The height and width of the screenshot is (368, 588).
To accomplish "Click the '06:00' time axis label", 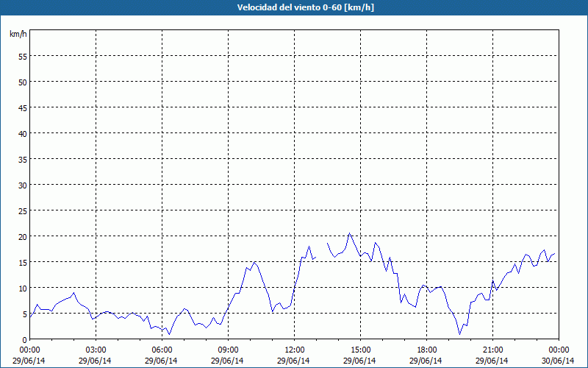I will [162, 350].
